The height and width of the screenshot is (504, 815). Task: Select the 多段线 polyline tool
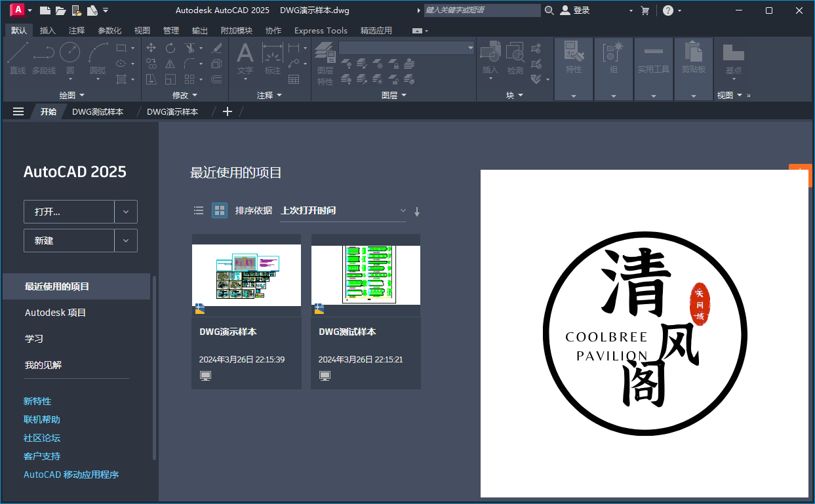[x=44, y=58]
